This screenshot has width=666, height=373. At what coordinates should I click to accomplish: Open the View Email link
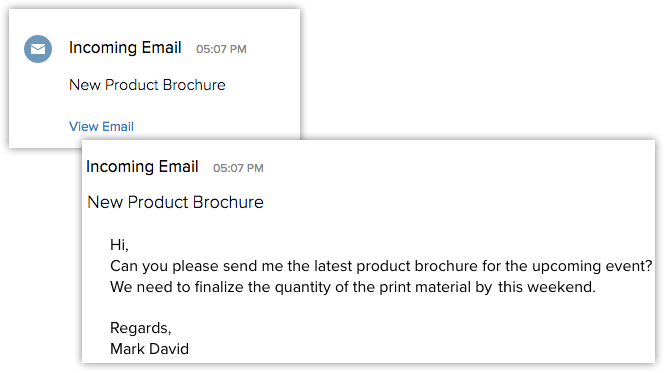pos(102,127)
